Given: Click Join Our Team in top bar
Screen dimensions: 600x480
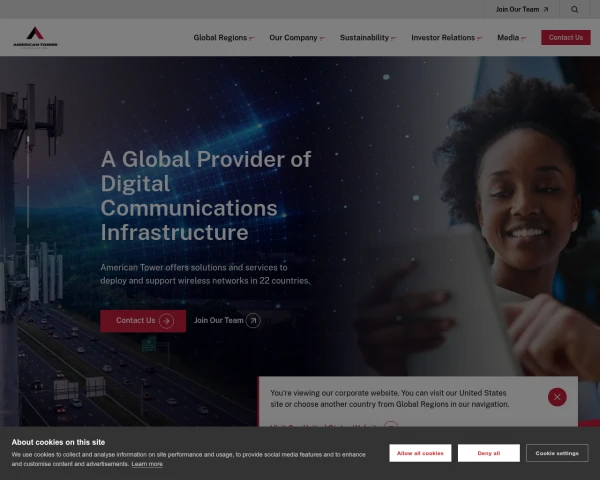Looking at the screenshot, I should (522, 10).
